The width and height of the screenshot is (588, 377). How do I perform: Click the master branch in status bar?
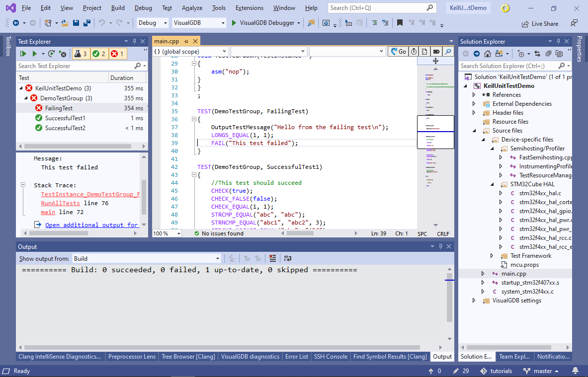[541, 371]
